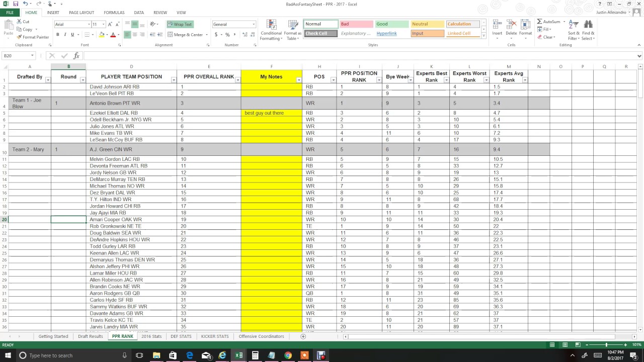Open filter dropdown for POS column
The width and height of the screenshot is (644, 362).
pos(333,80)
